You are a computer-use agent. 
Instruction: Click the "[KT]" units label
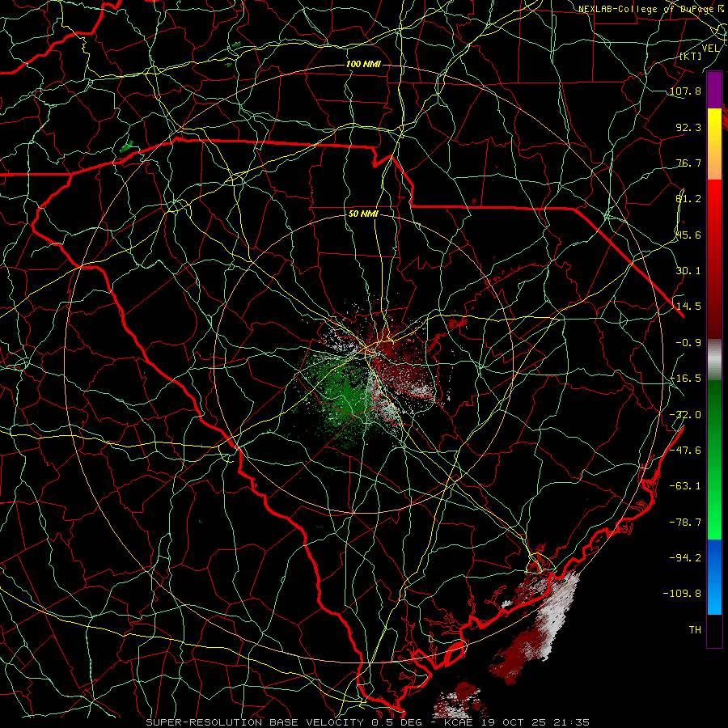click(691, 56)
